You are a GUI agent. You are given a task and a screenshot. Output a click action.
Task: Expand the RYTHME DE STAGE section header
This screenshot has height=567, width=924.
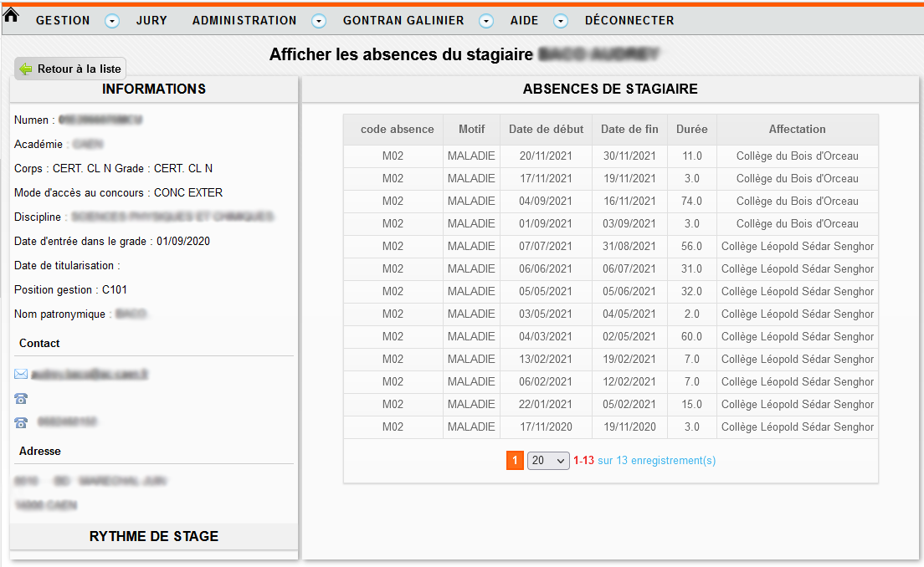tap(154, 537)
